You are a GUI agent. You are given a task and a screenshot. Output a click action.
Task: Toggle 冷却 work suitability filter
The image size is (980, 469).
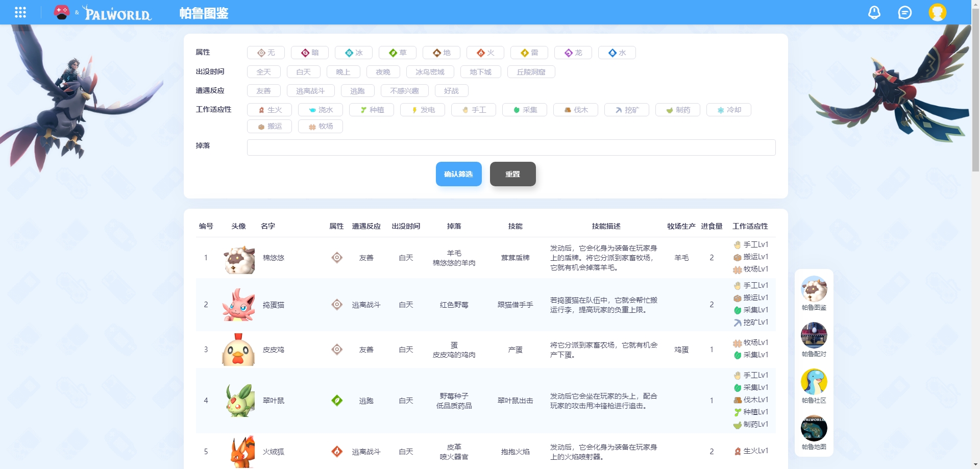pyautogui.click(x=729, y=110)
